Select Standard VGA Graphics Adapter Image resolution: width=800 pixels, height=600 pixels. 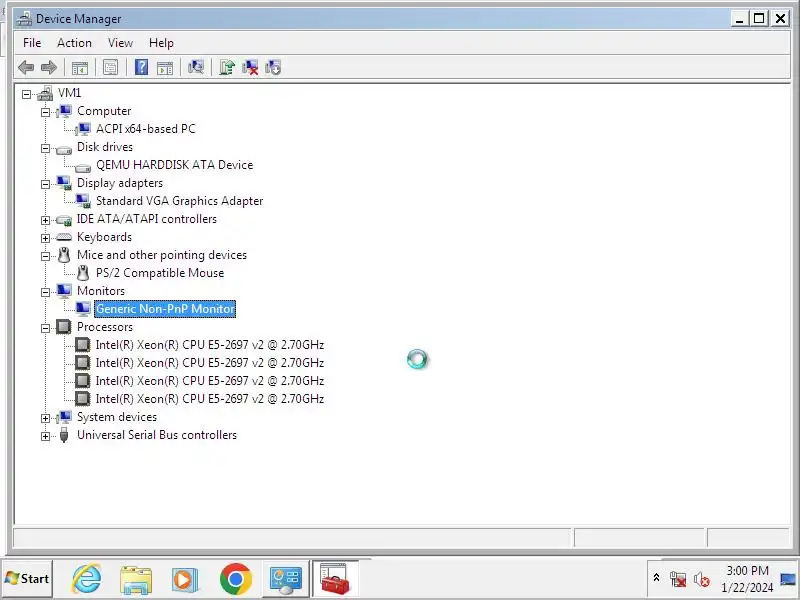click(x=179, y=201)
